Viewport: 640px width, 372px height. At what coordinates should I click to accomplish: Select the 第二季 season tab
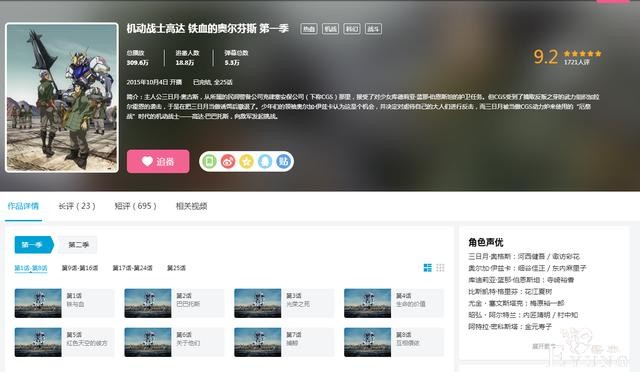78,245
